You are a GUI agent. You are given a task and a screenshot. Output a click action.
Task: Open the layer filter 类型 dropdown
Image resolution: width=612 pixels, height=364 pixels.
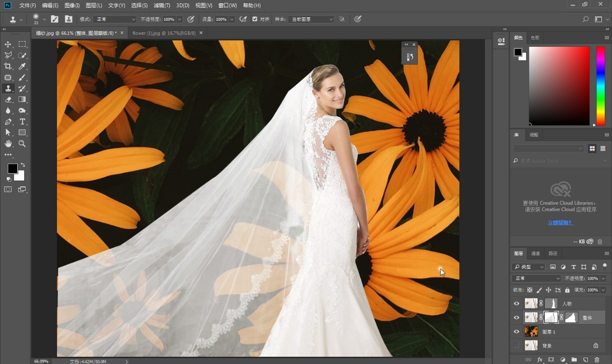point(528,267)
